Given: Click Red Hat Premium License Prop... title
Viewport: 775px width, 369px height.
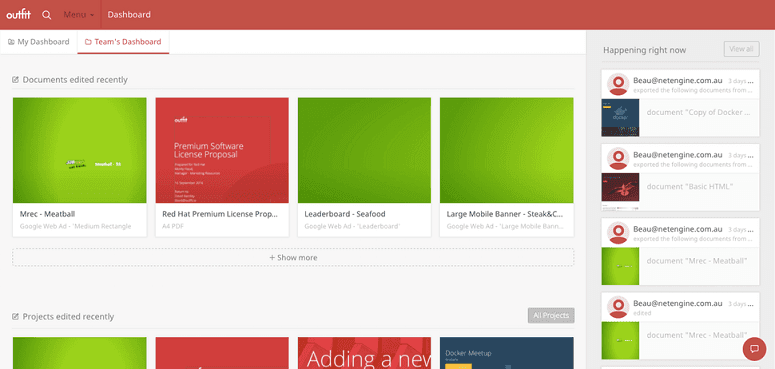Looking at the screenshot, I should tap(220, 214).
